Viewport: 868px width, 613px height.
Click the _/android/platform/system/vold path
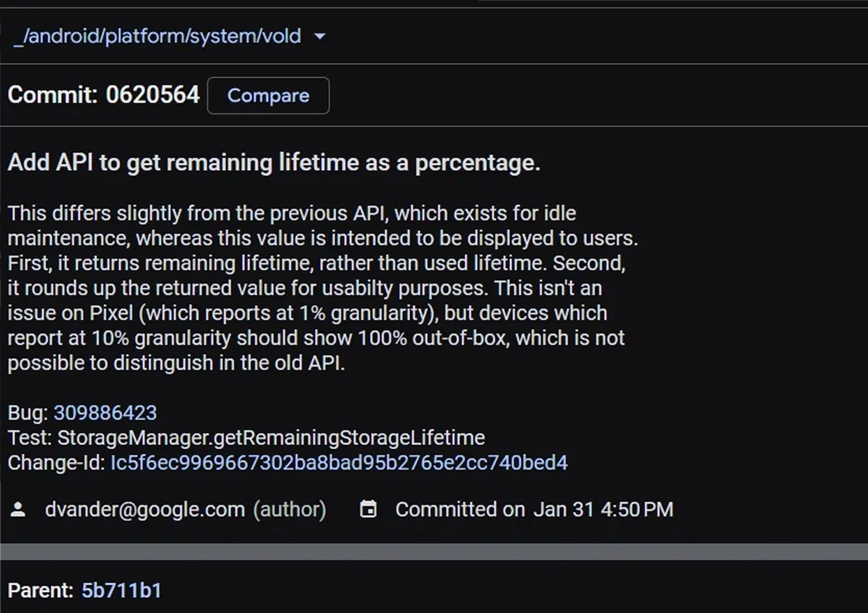(157, 36)
